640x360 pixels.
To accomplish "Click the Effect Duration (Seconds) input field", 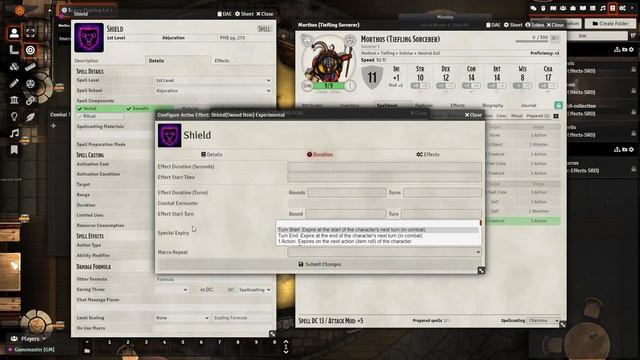I will [384, 167].
